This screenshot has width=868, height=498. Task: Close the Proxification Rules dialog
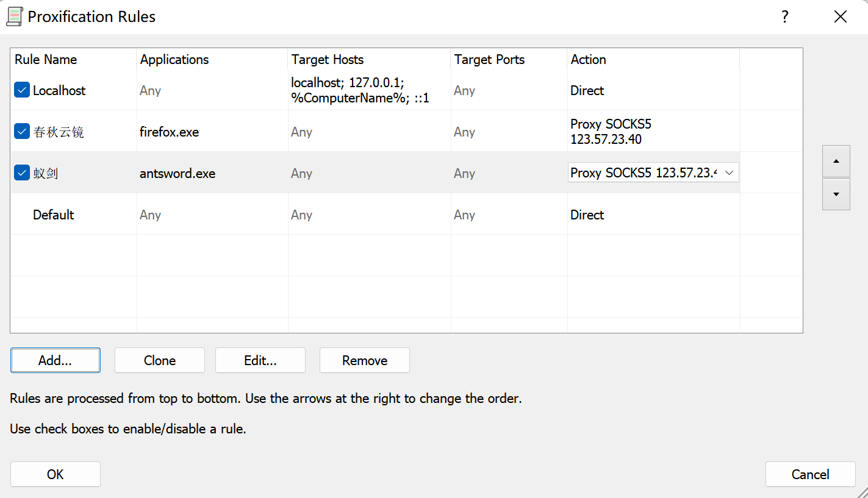(840, 17)
